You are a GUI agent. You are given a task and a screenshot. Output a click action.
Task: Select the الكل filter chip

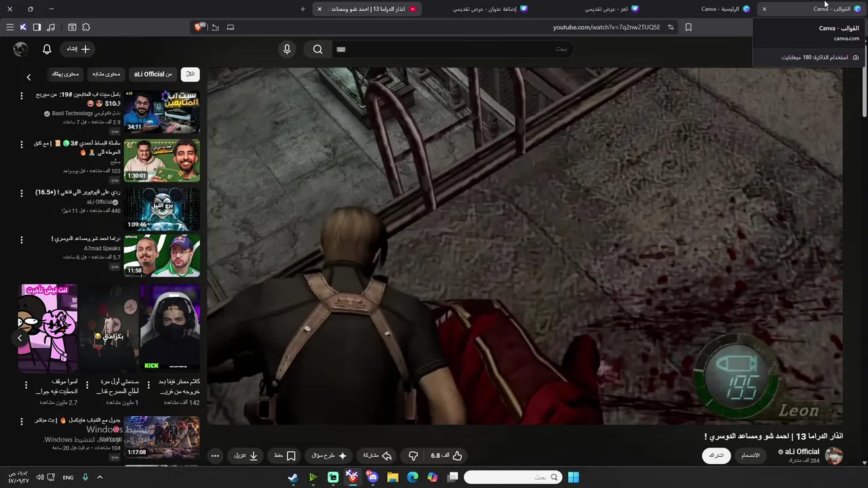[x=190, y=74]
